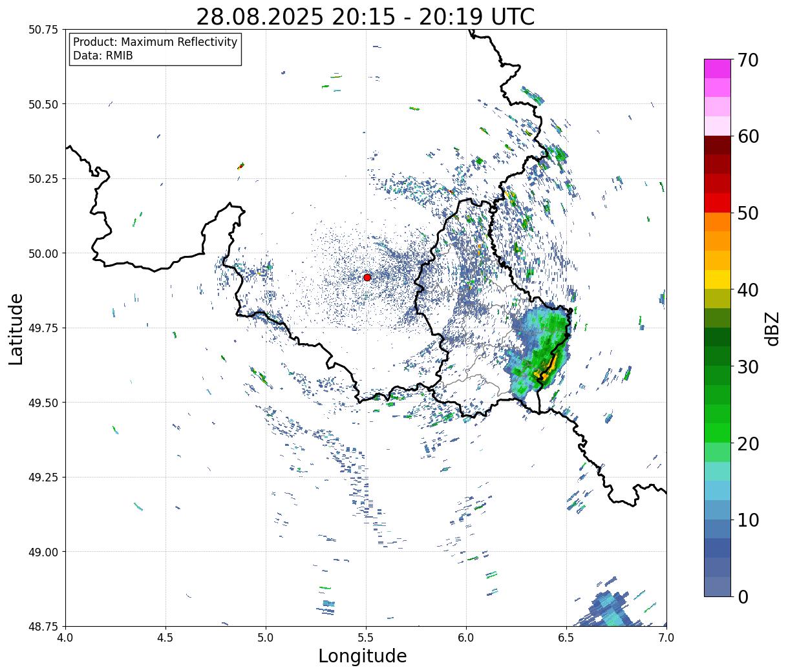Image resolution: width=788 pixels, height=672 pixels.
Task: Click the latitude tick label 50.25
Action: coord(43,179)
